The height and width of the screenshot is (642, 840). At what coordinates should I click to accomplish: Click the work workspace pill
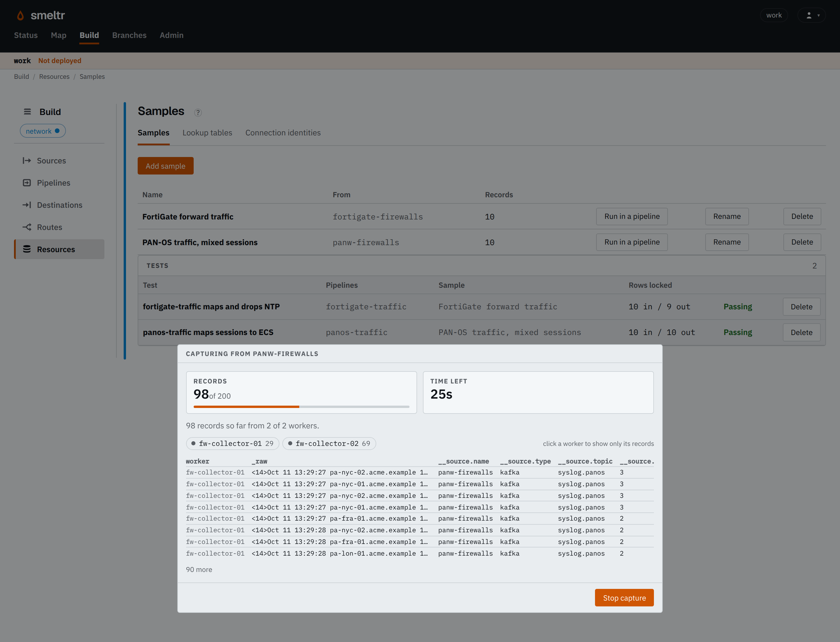coord(773,15)
